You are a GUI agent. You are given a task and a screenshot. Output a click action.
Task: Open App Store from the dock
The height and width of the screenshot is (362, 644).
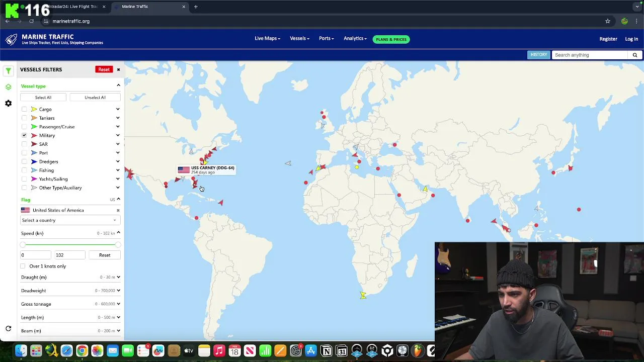(x=311, y=350)
